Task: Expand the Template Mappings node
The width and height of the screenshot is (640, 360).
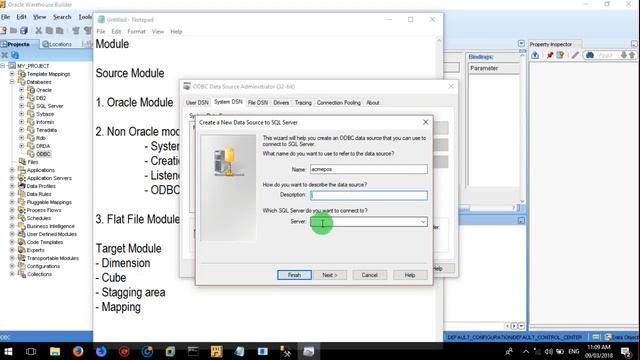Action: coord(12,74)
